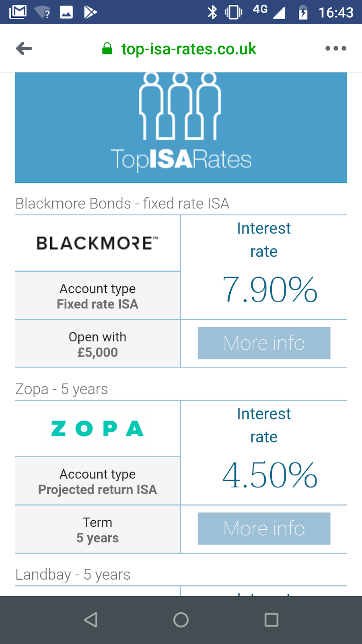Go back using the browser back arrow
Viewport: 362px width, 644px height.
(24, 48)
